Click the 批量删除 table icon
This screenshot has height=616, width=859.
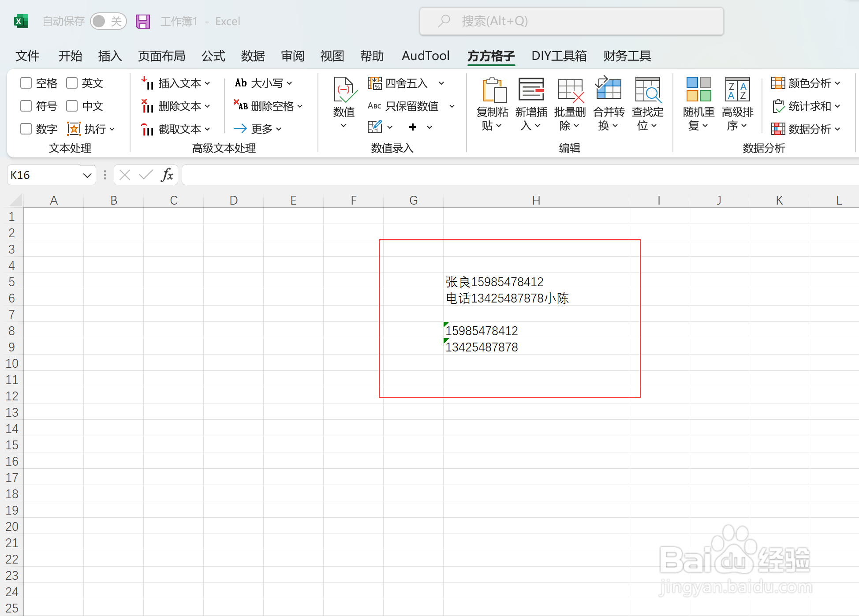click(570, 90)
